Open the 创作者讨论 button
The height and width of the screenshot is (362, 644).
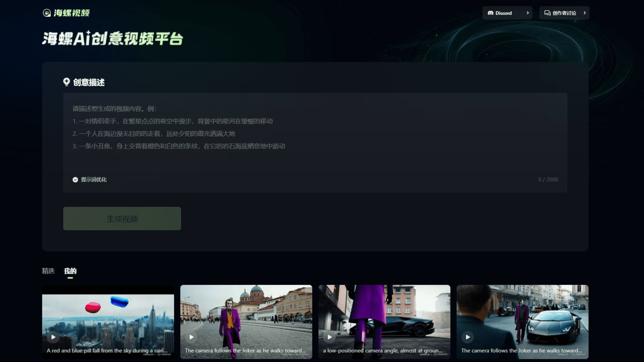(564, 13)
